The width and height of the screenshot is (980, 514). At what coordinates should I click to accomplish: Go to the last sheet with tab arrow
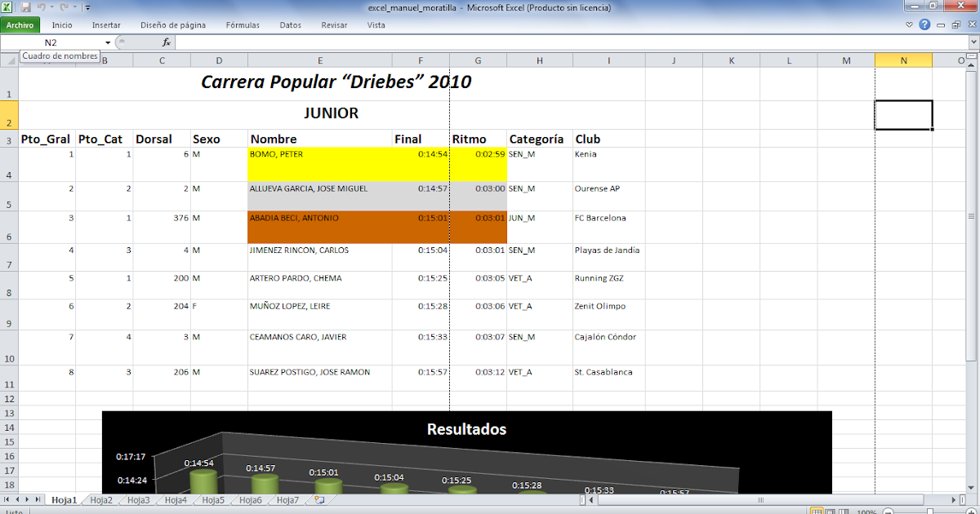tap(38, 500)
